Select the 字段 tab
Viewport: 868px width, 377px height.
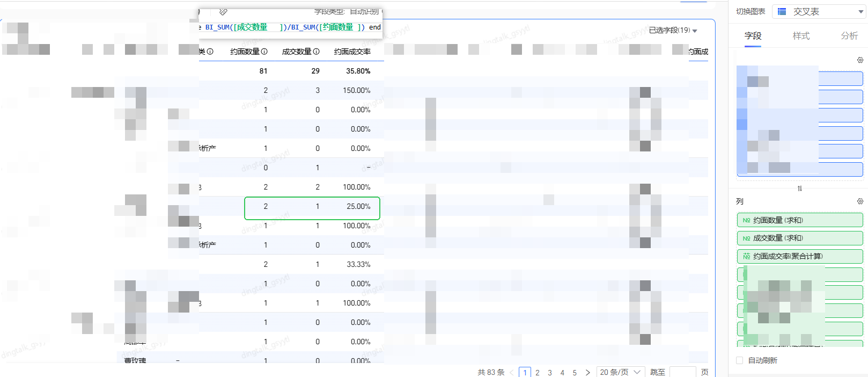(753, 36)
